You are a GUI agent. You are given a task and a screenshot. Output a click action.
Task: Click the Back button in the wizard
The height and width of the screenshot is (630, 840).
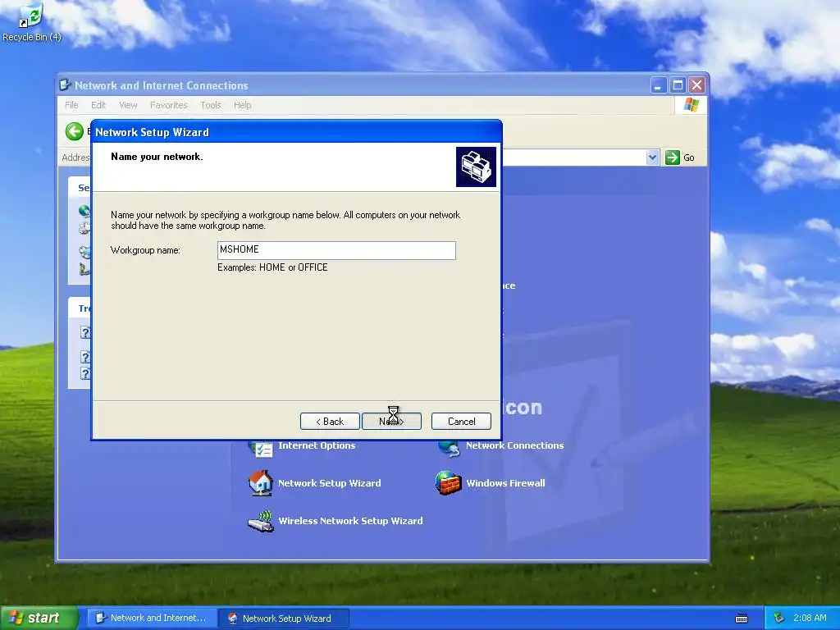[330, 422]
